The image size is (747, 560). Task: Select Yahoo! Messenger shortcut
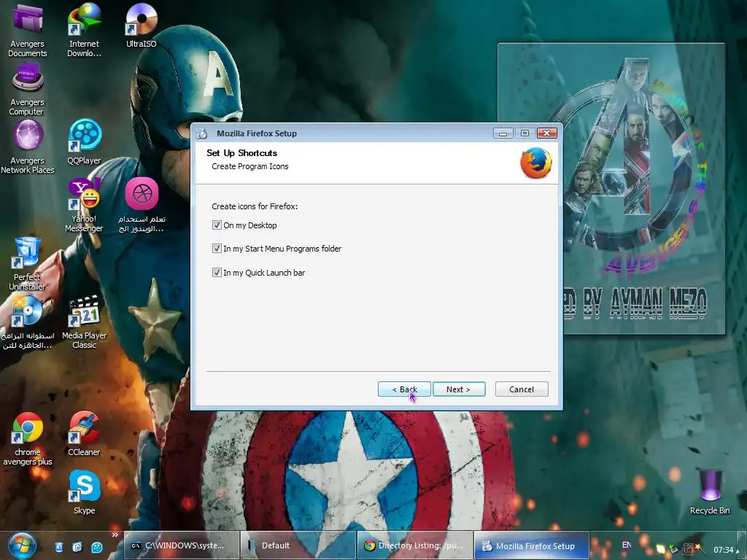pyautogui.click(x=84, y=205)
